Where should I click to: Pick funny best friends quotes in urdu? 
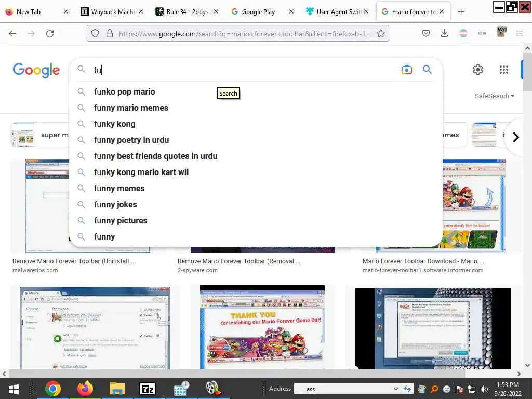(x=256, y=156)
